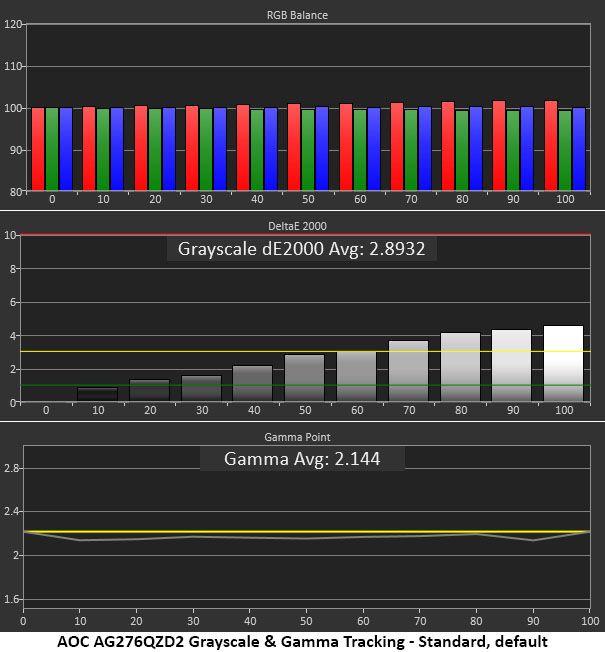The height and width of the screenshot is (652, 605).
Task: Click the blue bar at 50 in RGB Balance
Action: [x=322, y=148]
